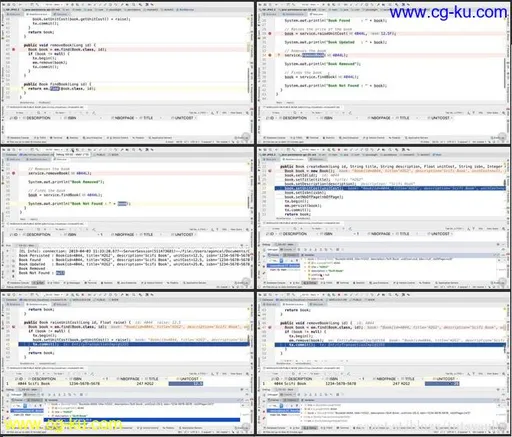
Task: Toggle breakpoint on em.find line in top-left panel
Action: (x=14, y=49)
